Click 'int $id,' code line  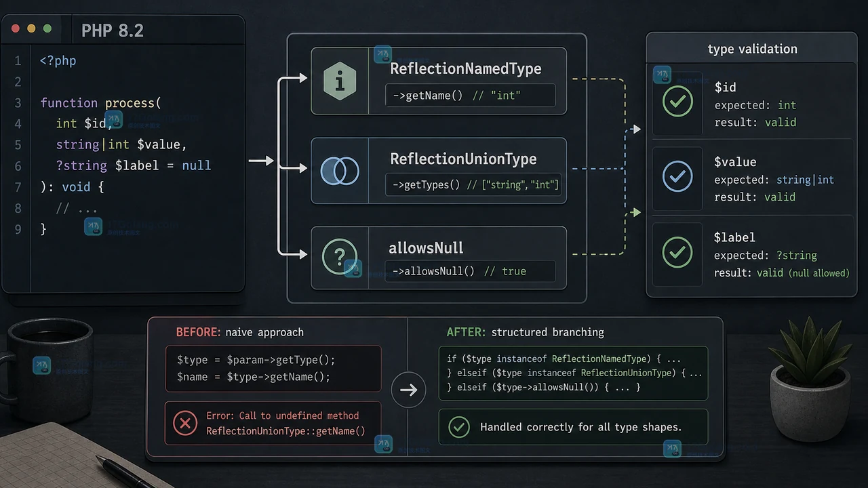tap(84, 123)
